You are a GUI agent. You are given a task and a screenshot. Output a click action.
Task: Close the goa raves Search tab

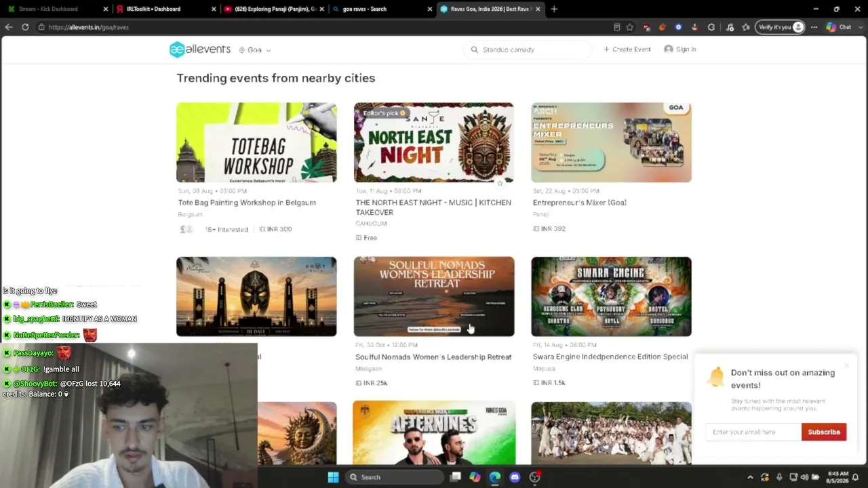click(x=429, y=9)
